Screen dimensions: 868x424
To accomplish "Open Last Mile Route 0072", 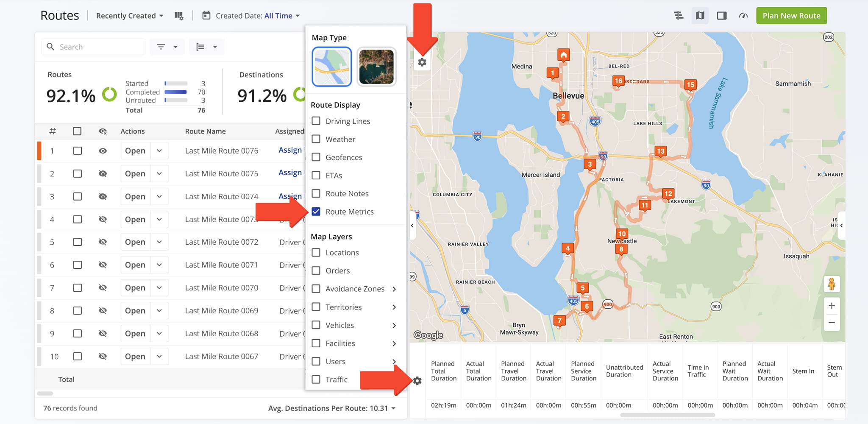I will (135, 242).
